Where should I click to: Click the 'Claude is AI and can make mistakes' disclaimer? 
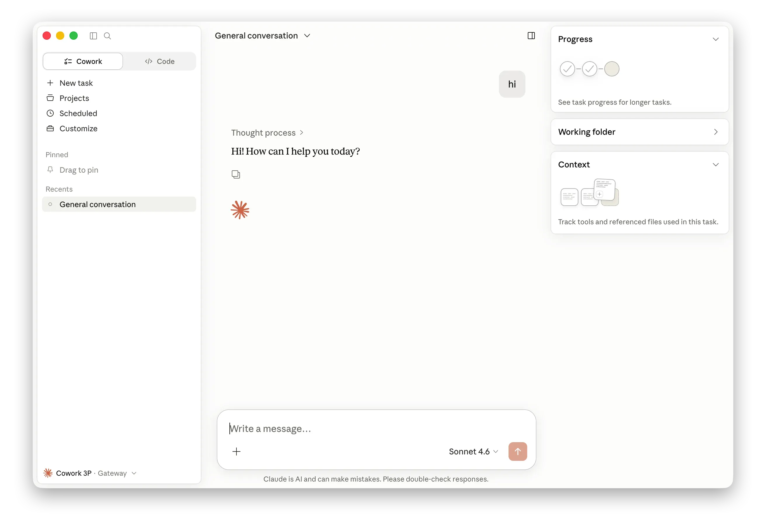click(x=376, y=479)
